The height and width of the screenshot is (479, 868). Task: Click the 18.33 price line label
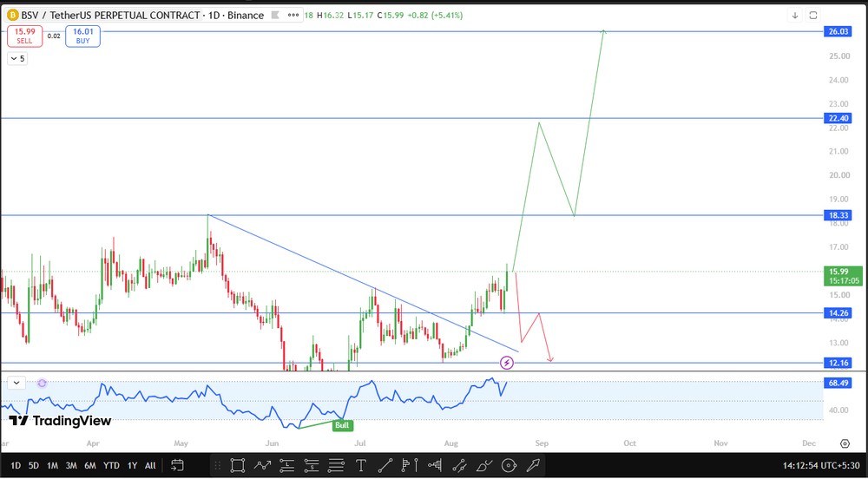837,214
